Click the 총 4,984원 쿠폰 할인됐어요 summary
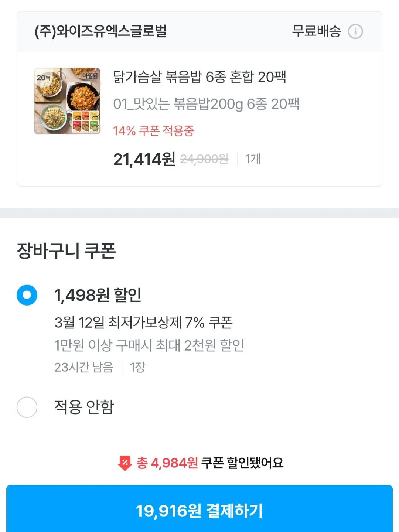 tap(209, 463)
